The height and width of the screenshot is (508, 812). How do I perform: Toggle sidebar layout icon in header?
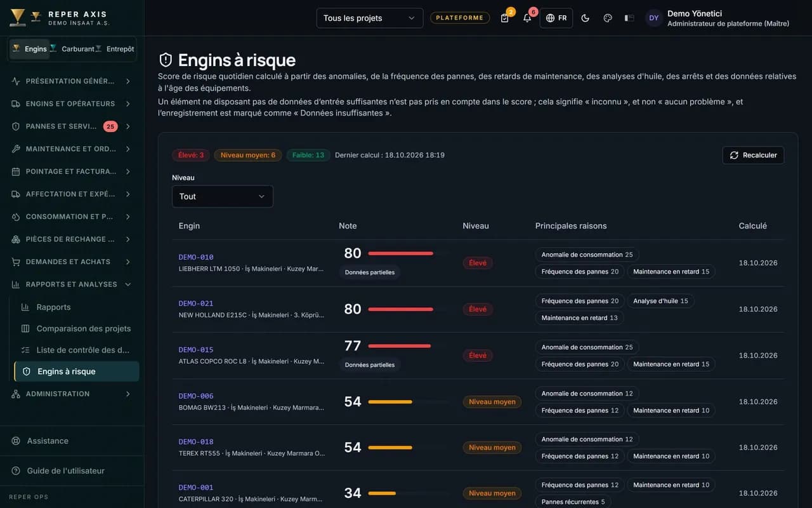[629, 18]
